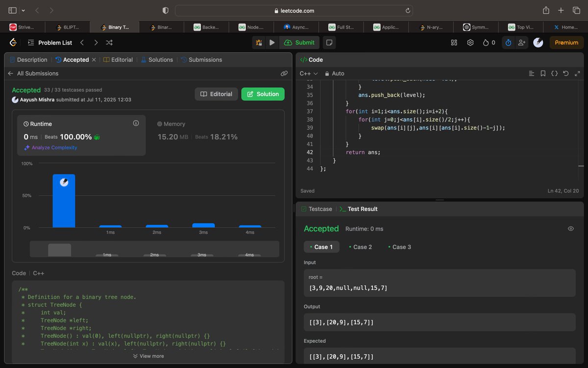Switch to the Description tab
This screenshot has height=368, width=588.
tap(28, 60)
